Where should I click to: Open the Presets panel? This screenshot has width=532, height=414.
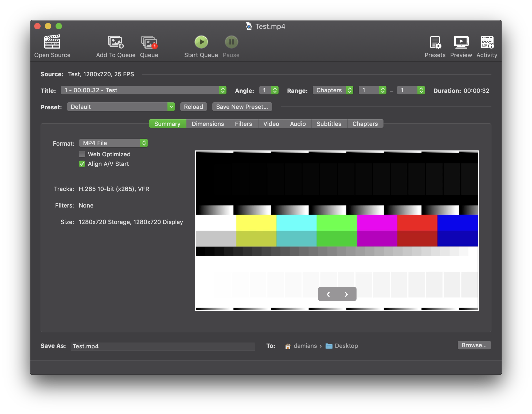coord(435,42)
